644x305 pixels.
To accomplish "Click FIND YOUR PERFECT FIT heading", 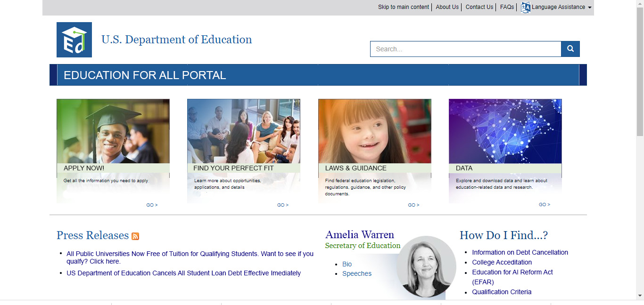I will pos(233,168).
